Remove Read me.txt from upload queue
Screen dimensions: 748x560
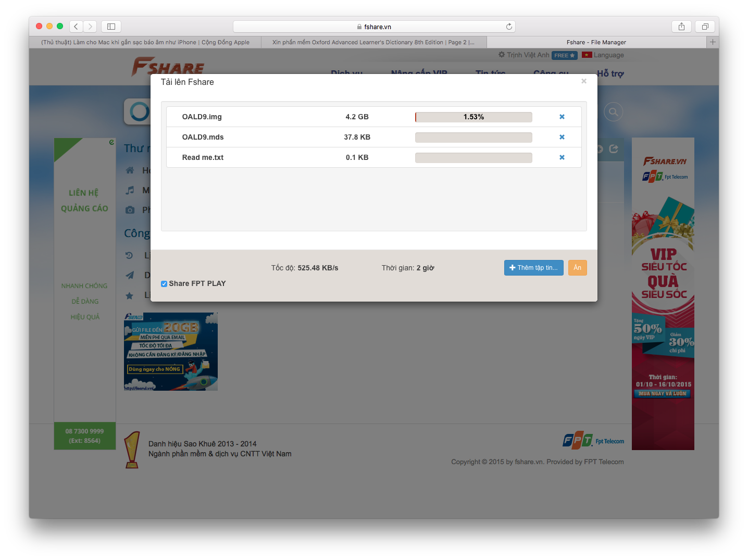(x=562, y=157)
